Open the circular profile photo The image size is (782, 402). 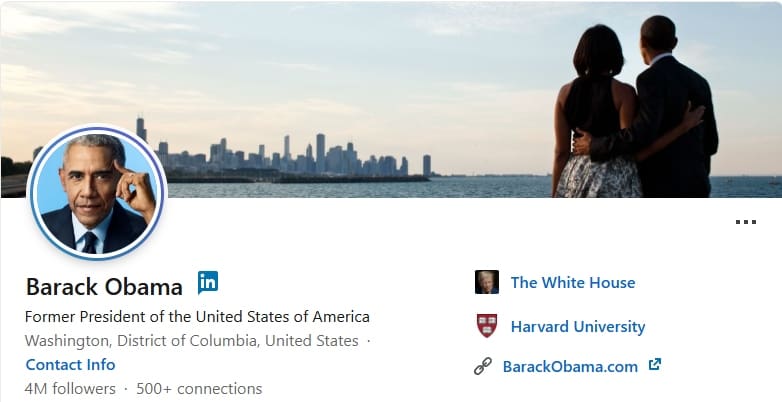[97, 193]
